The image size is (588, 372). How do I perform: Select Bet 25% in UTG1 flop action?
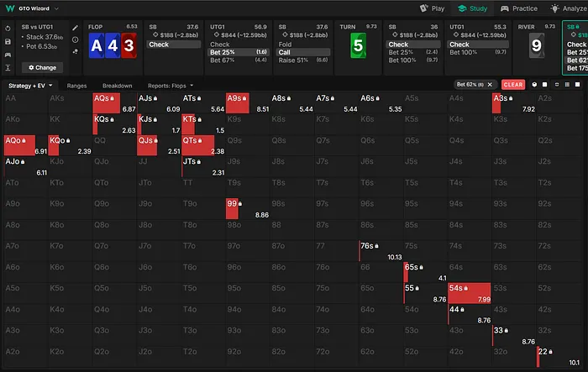point(238,52)
